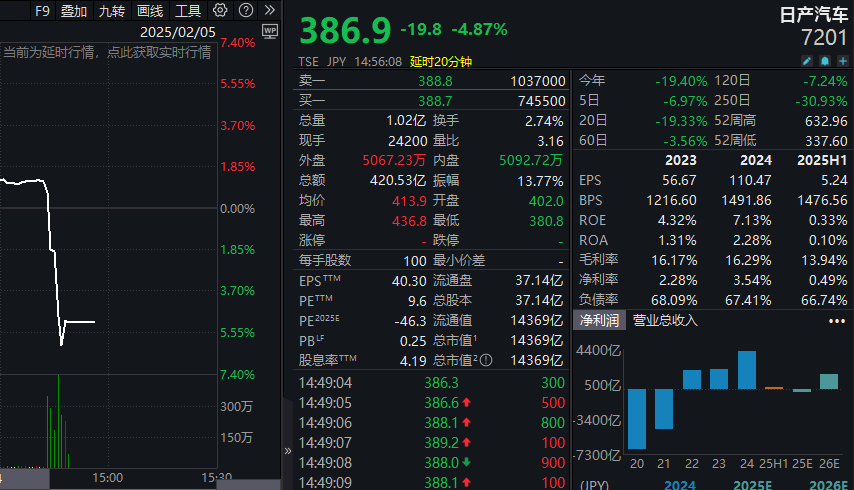Click the teal forecast bar for 26E
The width and height of the screenshot is (854, 490).
(x=829, y=381)
